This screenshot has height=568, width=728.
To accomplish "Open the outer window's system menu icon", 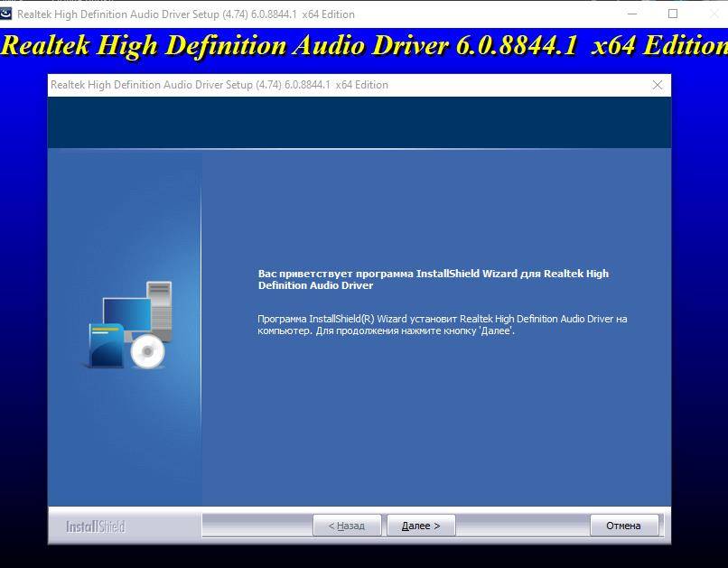I will [x=5, y=14].
